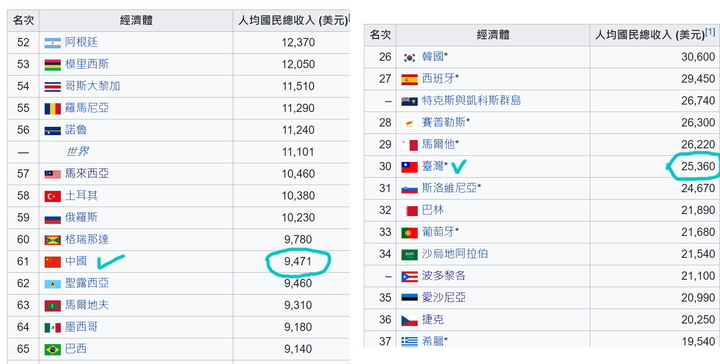Open the 馬爾他 link

click(x=438, y=144)
